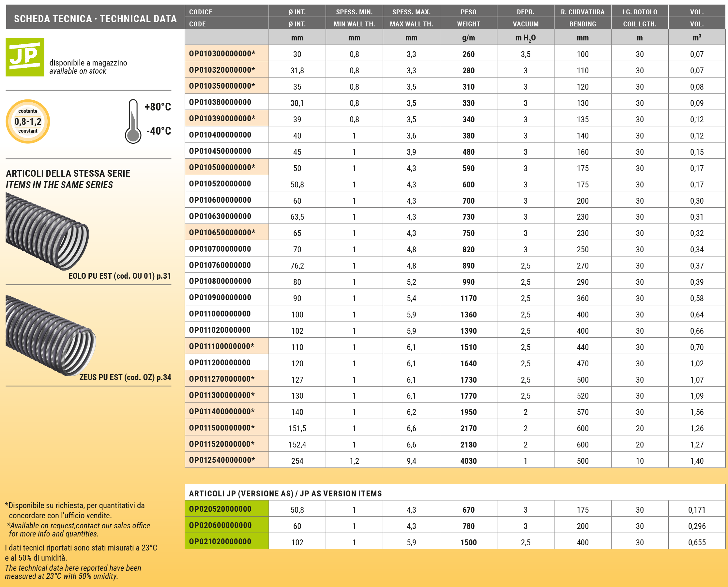
Task: Open ZEUS PU EST page 34 reference
Action: [125, 377]
